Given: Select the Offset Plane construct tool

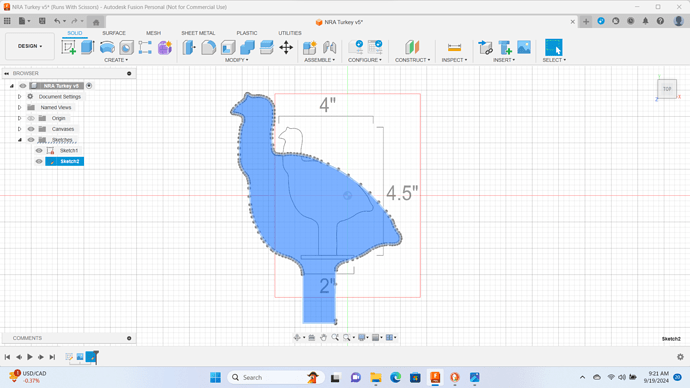Looking at the screenshot, I should click(412, 47).
